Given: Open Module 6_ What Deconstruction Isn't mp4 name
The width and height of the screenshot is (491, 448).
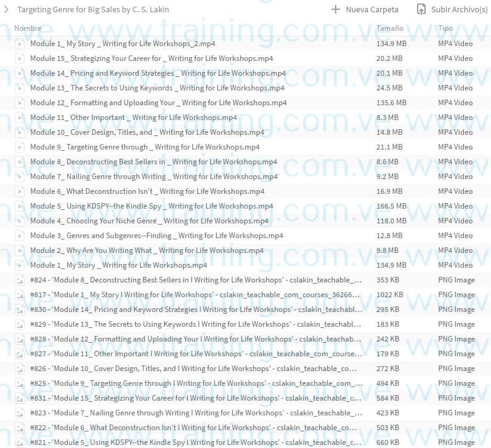Looking at the screenshot, I should (147, 191).
